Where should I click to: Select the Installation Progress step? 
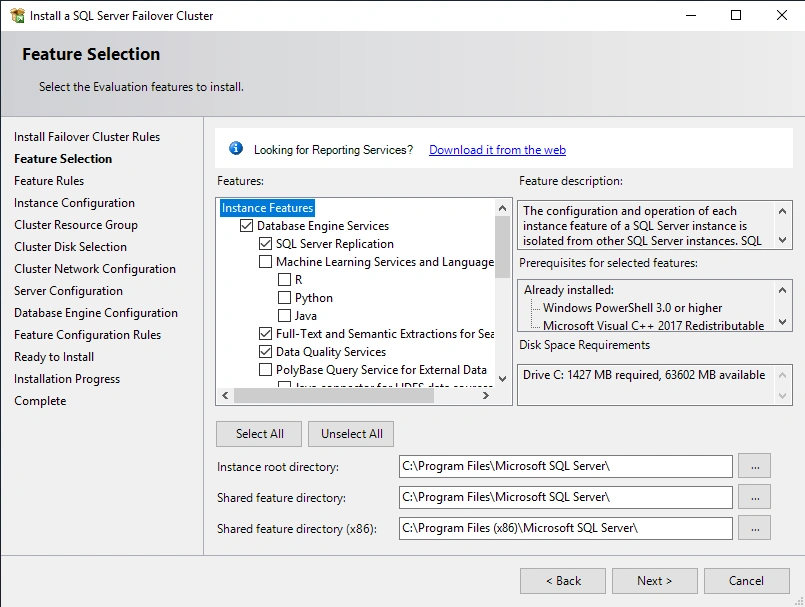tap(67, 379)
